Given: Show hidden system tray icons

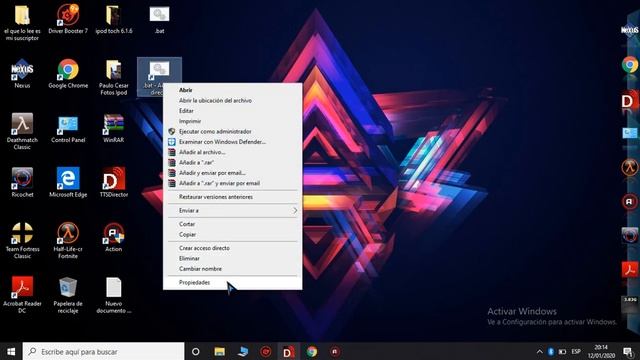Looking at the screenshot, I should tap(540, 351).
